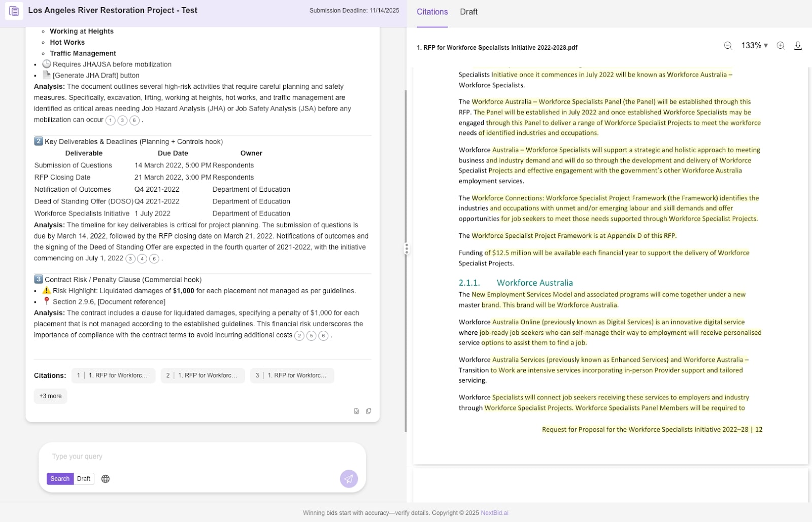Screen dimensions: 812x522
Task: Switch query mode to Draft
Action: click(x=84, y=479)
